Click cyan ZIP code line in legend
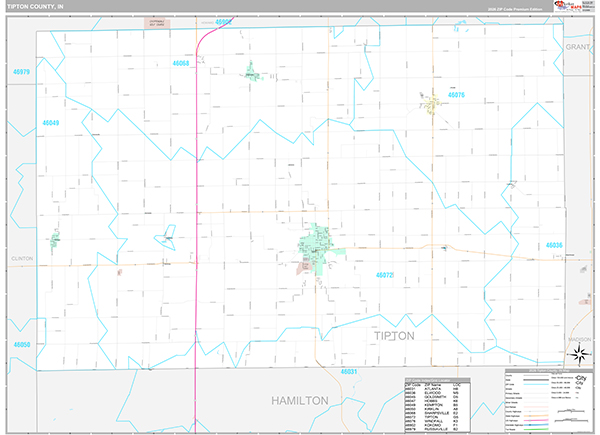This screenshot has width=600, height=435. (x=535, y=384)
